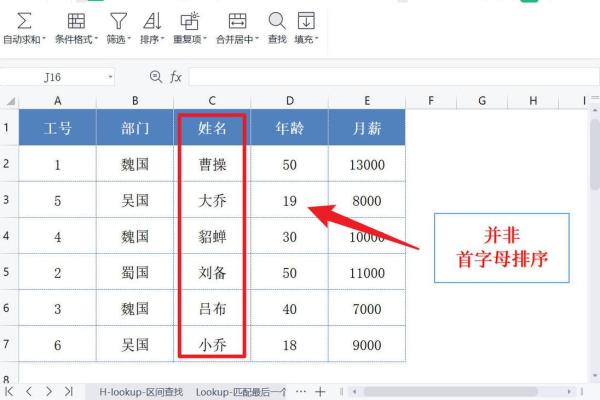Click the zoom magnifier beside fx
Screen dimensions: 600x400
pos(156,77)
